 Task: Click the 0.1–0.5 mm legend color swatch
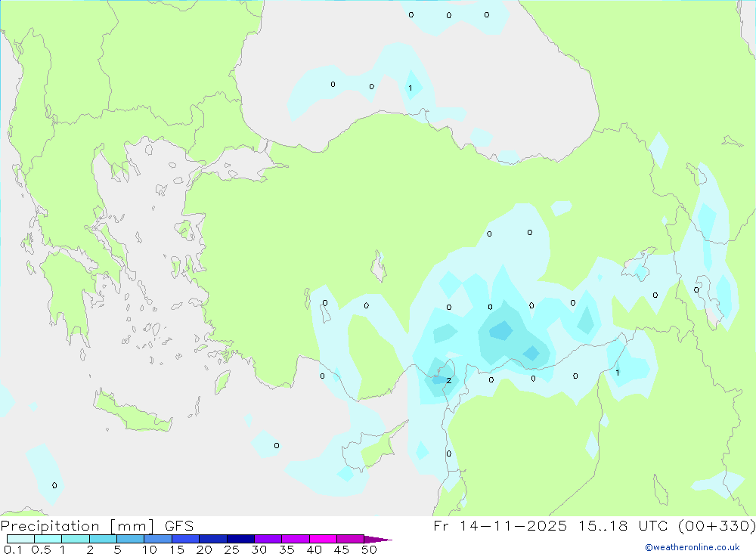20,539
